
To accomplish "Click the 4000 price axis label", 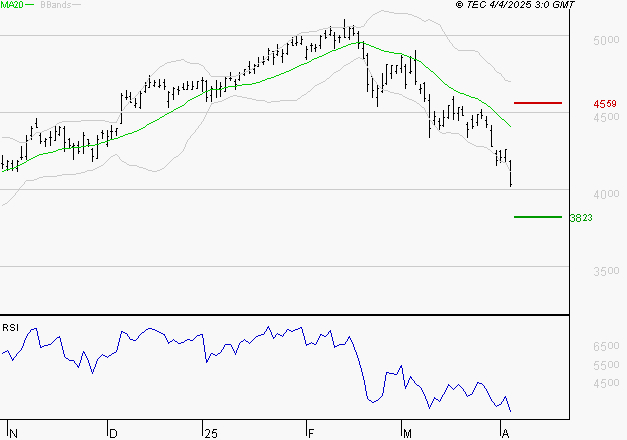I will (x=606, y=194).
